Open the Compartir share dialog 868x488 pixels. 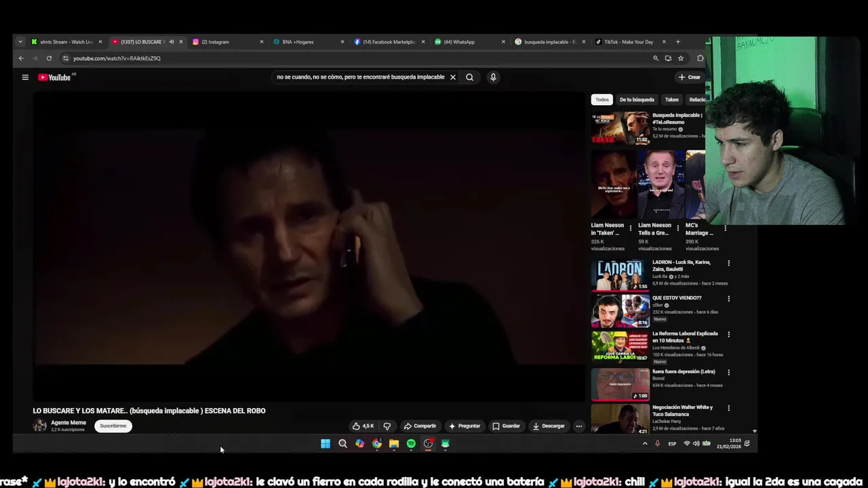[420, 426]
